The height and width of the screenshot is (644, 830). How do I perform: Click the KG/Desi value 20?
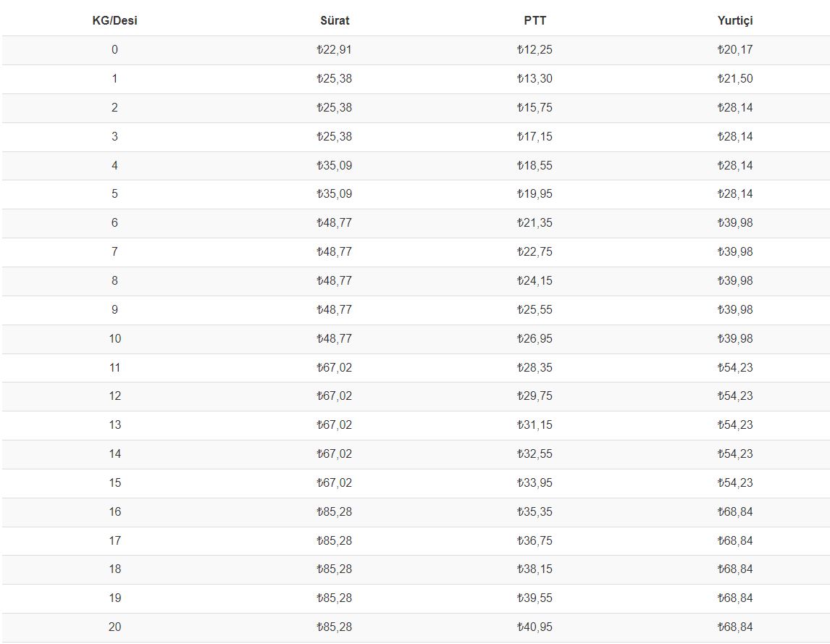click(115, 627)
